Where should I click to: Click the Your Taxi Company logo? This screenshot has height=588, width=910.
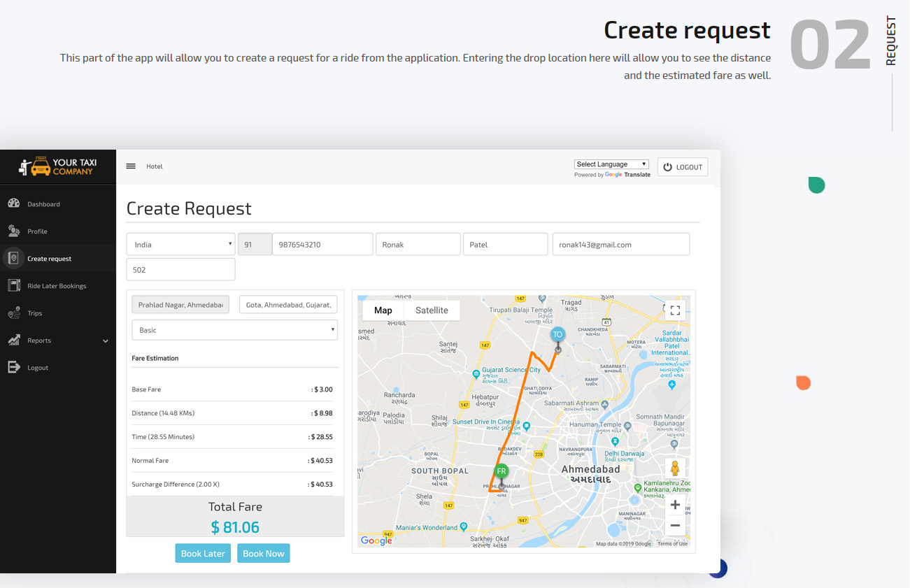tap(58, 166)
